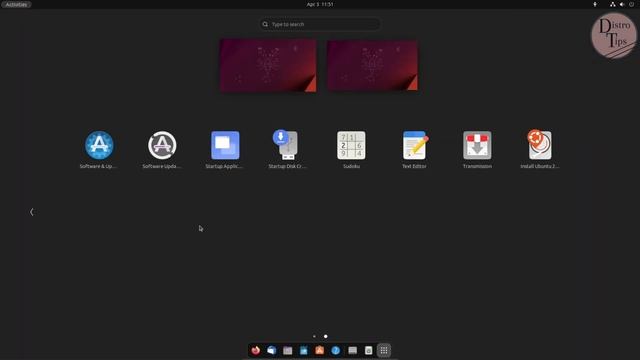Click the Activities button
Viewport: 640px width, 360px height.
coord(16,4)
